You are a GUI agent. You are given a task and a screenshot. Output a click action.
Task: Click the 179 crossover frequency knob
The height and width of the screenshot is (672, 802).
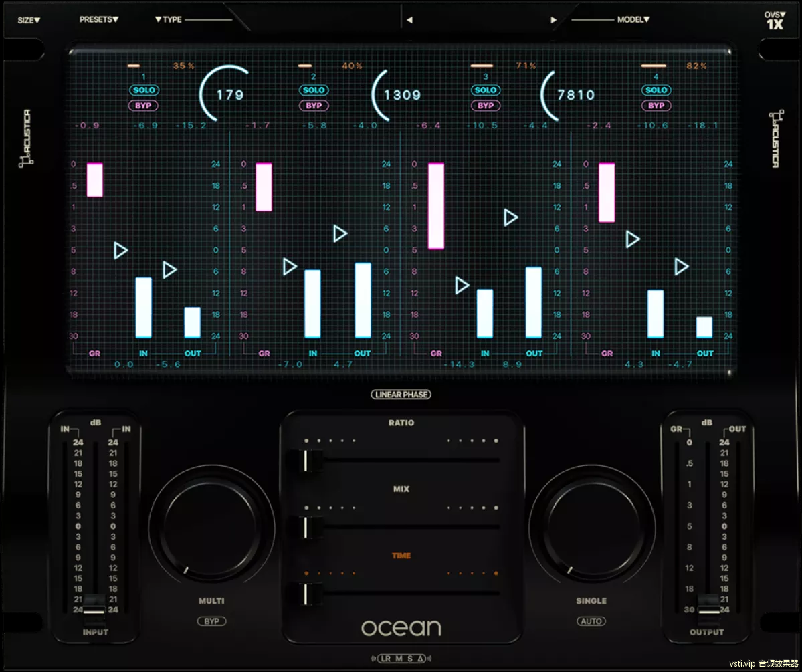225,94
